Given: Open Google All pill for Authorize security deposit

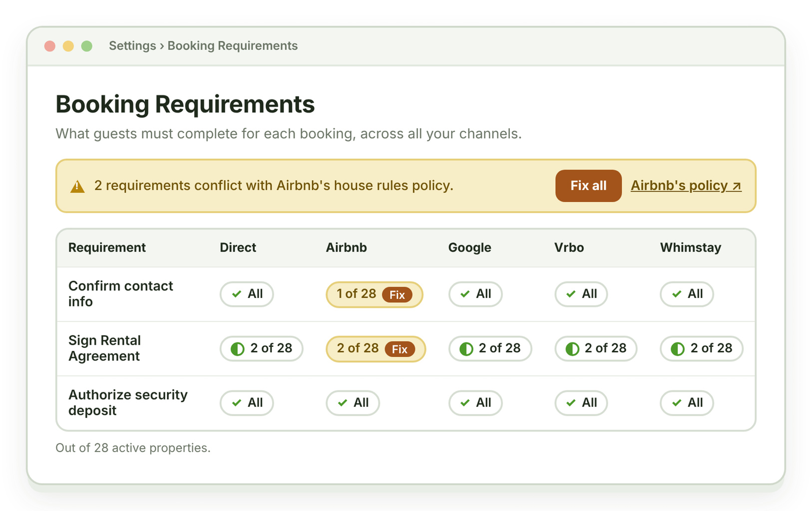Looking at the screenshot, I should pyautogui.click(x=475, y=403).
